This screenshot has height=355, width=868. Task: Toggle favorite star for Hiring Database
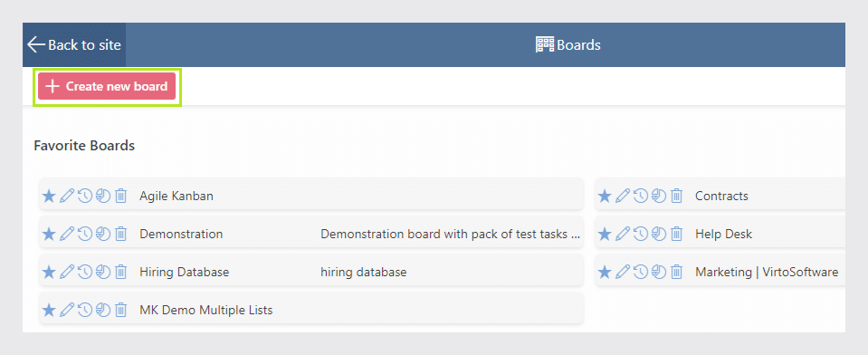pos(49,272)
